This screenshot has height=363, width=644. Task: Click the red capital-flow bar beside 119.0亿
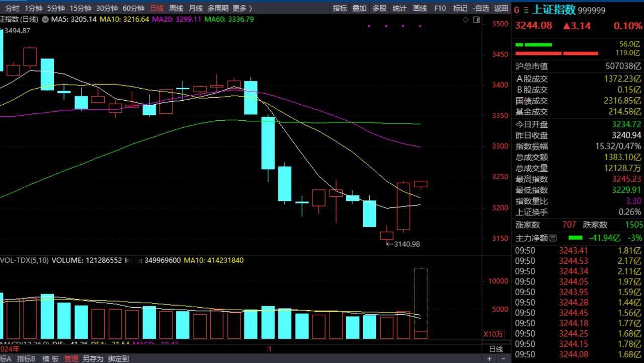(x=556, y=53)
